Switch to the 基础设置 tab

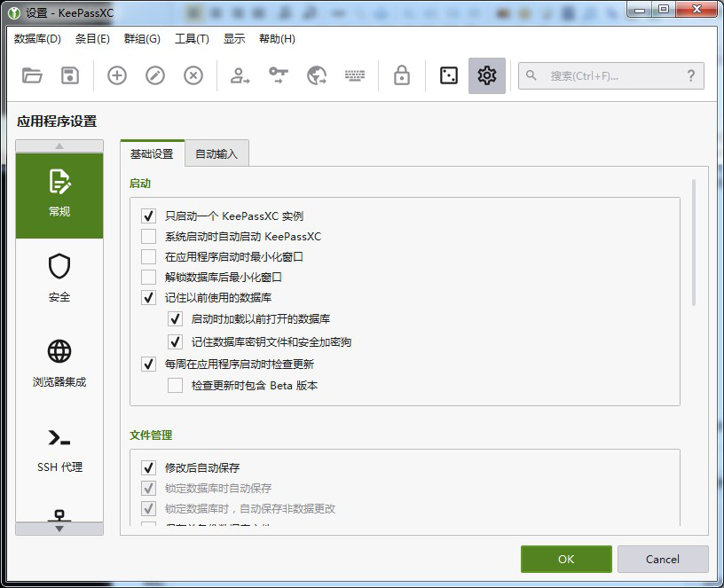152,153
